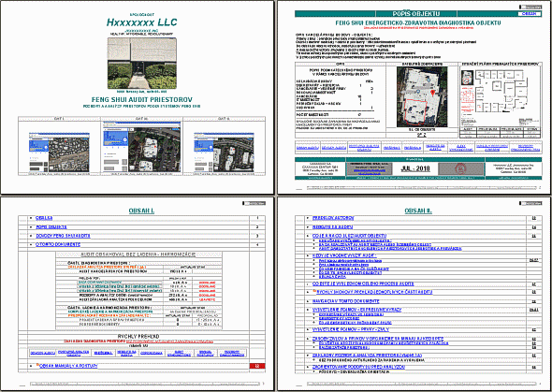Follow the OBSAH link in the POPIS OBJEKTU header

[x=530, y=13]
